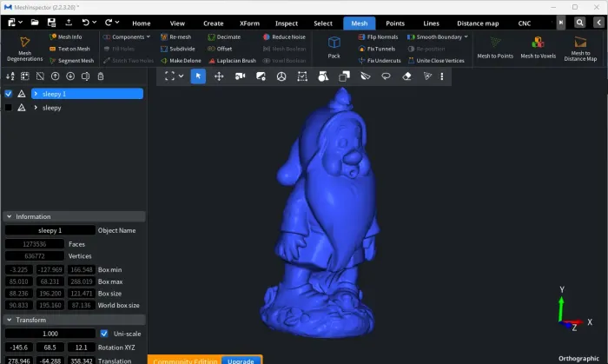608x364 pixels.
Task: Click the Object Name input field
Action: pyautogui.click(x=50, y=230)
